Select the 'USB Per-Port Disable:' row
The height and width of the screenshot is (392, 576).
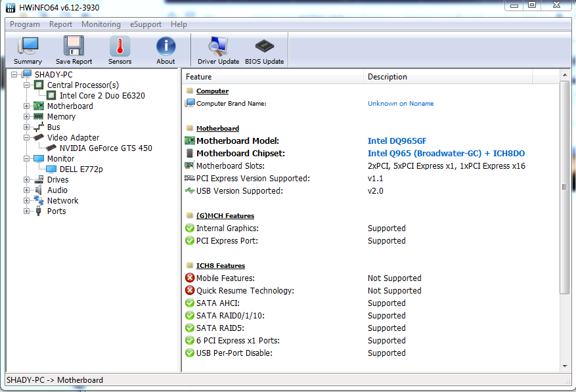(x=371, y=353)
